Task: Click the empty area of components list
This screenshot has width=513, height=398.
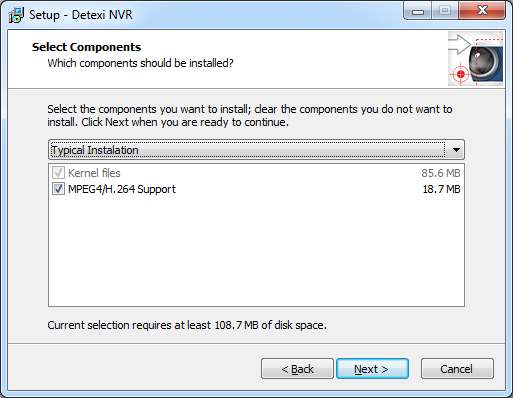Action: [x=256, y=250]
